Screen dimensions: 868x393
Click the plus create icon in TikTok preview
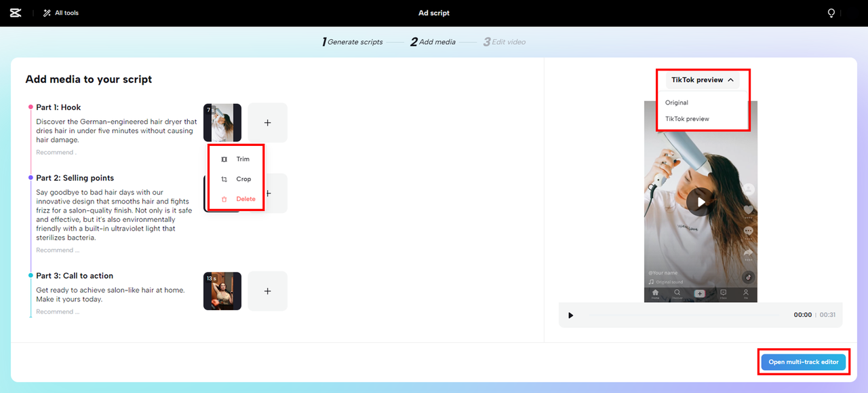point(700,294)
